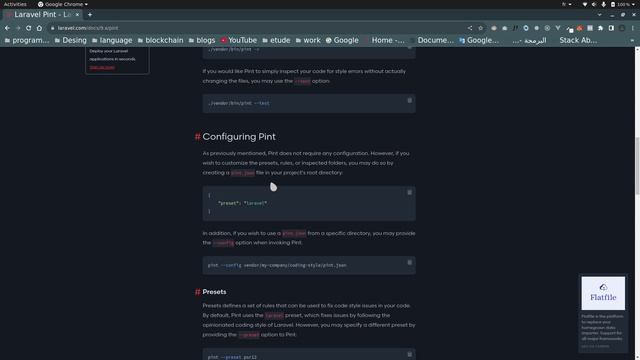Image resolution: width=640 pixels, height=360 pixels.
Task: Open the Extensions puzzle-piece menu
Action: point(600,28)
